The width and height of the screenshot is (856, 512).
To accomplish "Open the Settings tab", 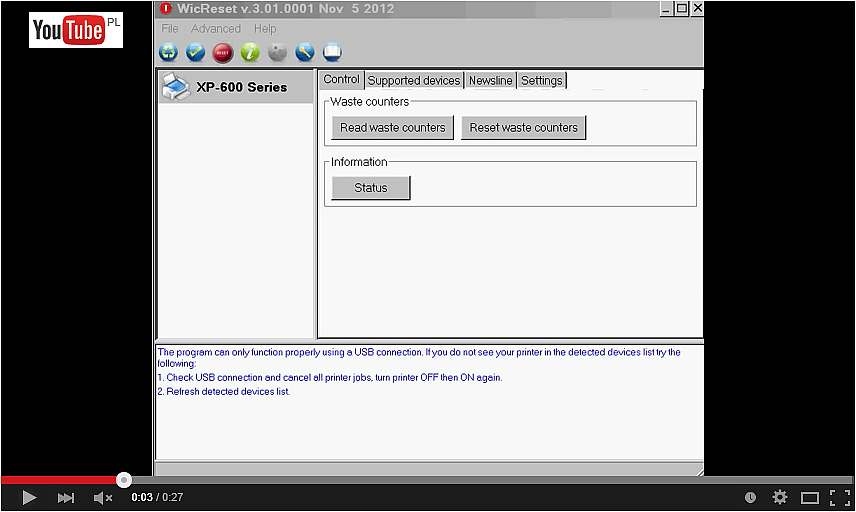I will pyautogui.click(x=542, y=81).
